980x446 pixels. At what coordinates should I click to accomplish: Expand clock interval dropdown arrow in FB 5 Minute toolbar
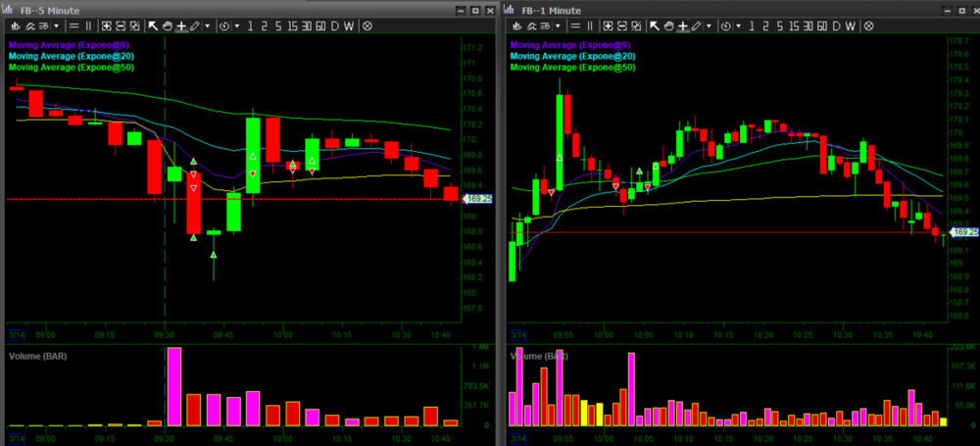click(236, 25)
